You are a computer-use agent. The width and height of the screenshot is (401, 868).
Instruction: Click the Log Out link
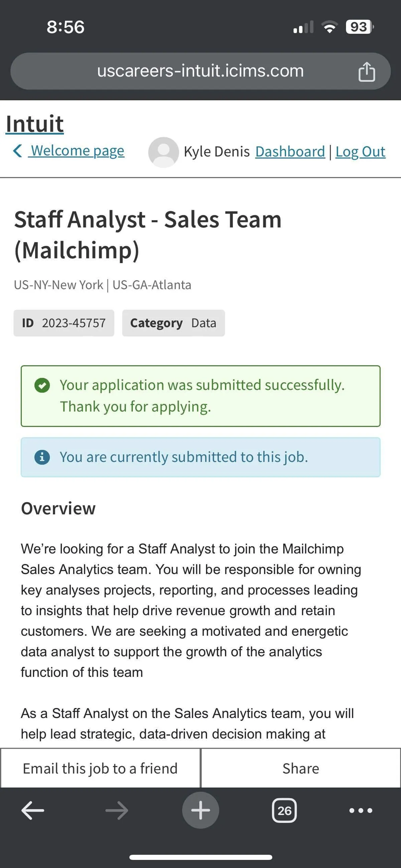[360, 152]
